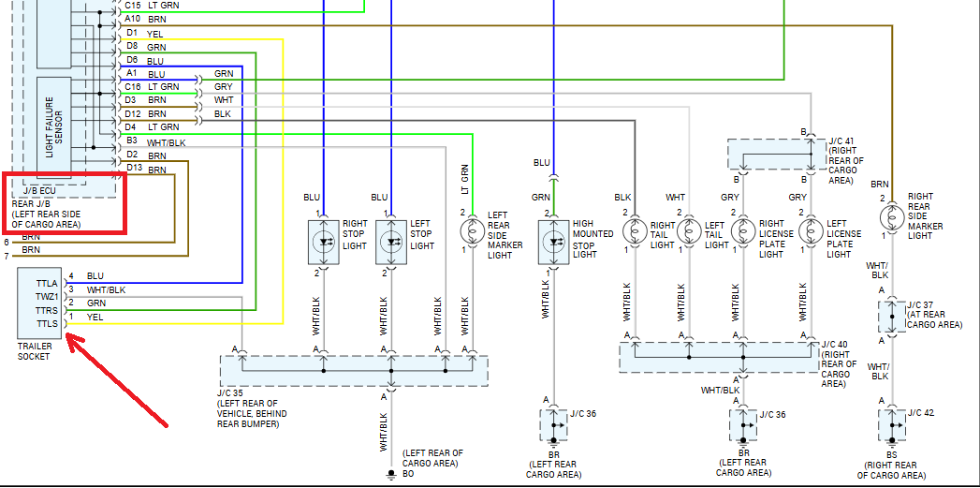
Task: Click the BO ground point symbol
Action: (391, 473)
